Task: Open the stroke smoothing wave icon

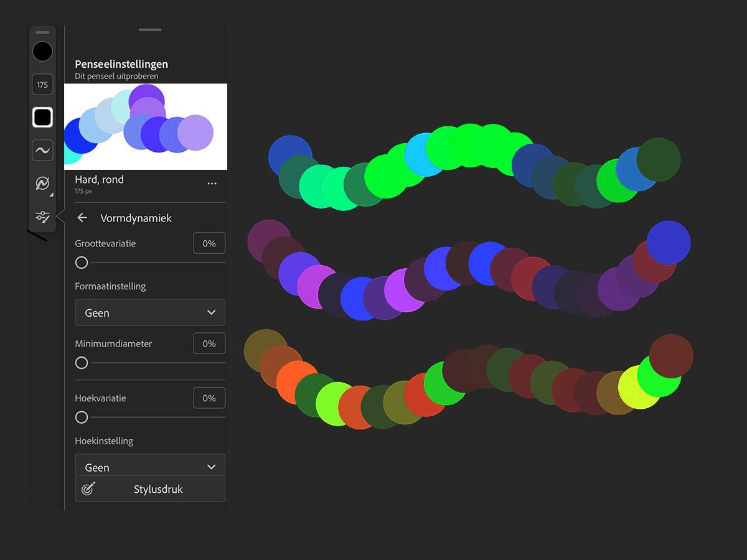Action: [42, 150]
